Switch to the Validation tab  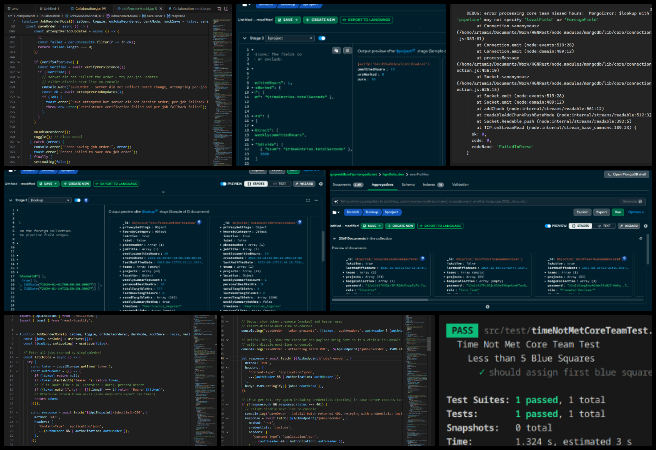(x=460, y=184)
